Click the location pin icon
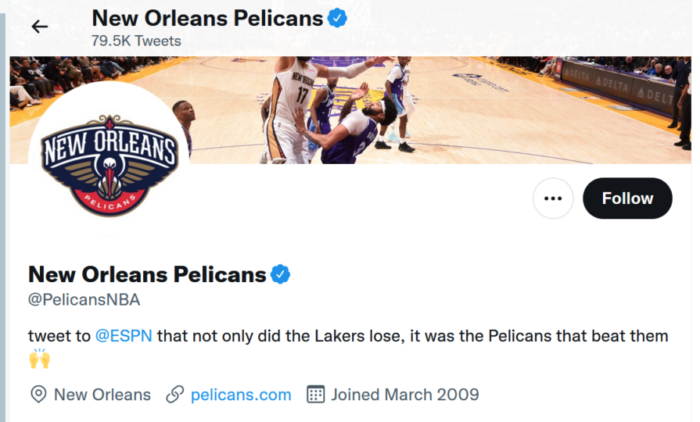 coord(39,394)
